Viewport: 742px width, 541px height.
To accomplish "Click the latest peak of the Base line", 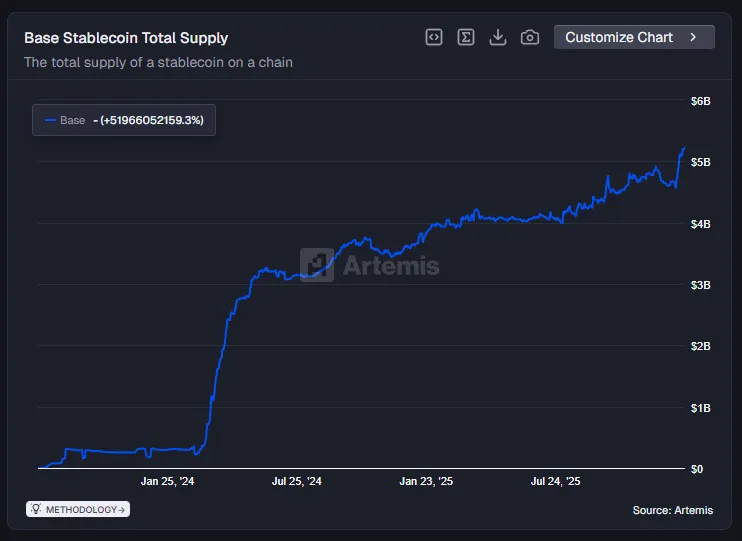I will pos(684,149).
